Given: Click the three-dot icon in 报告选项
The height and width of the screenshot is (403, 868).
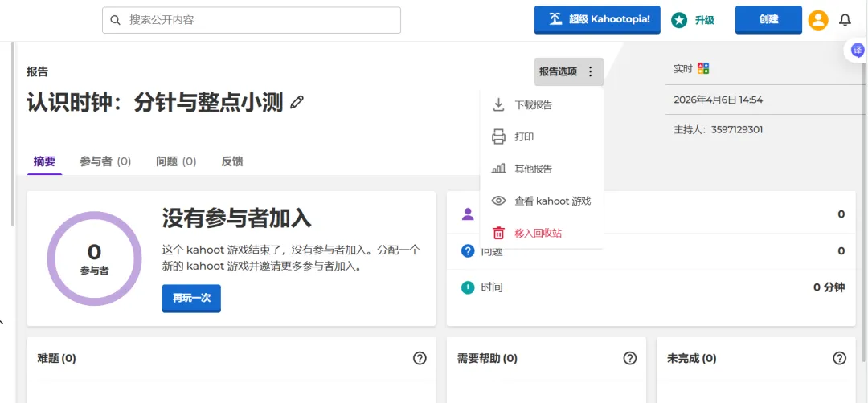Looking at the screenshot, I should click(x=590, y=72).
